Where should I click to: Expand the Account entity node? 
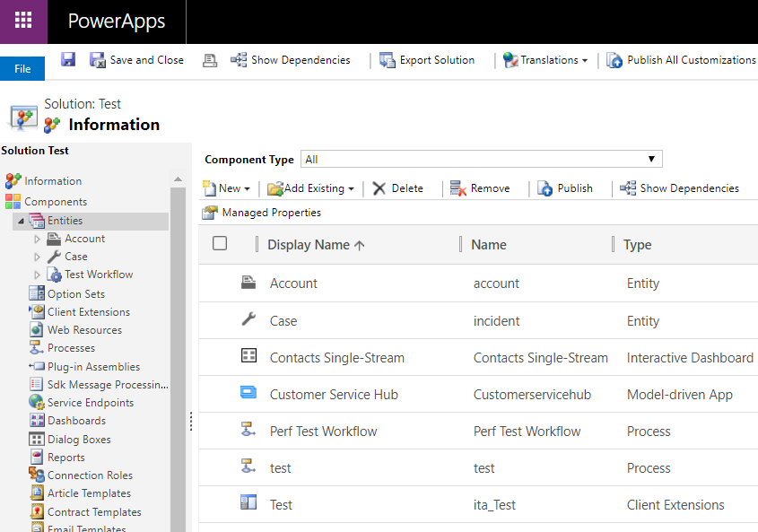click(37, 239)
